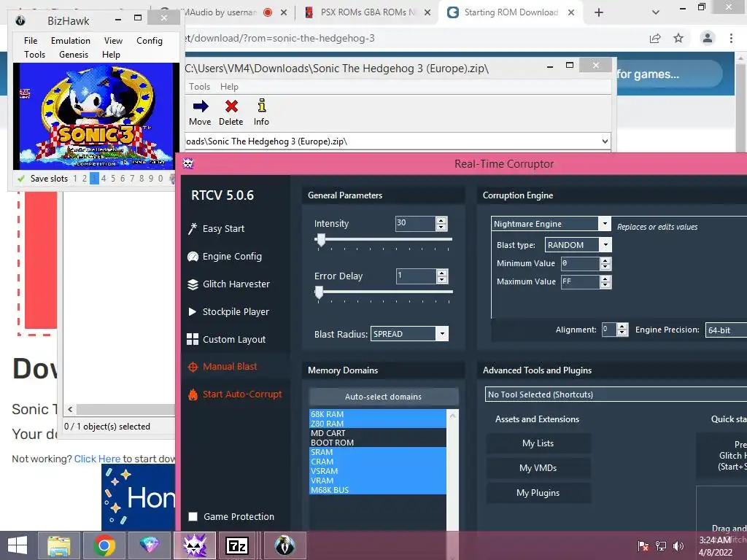
Task: Open the Engine Precision 64-bit dropdown
Action: 726,330
